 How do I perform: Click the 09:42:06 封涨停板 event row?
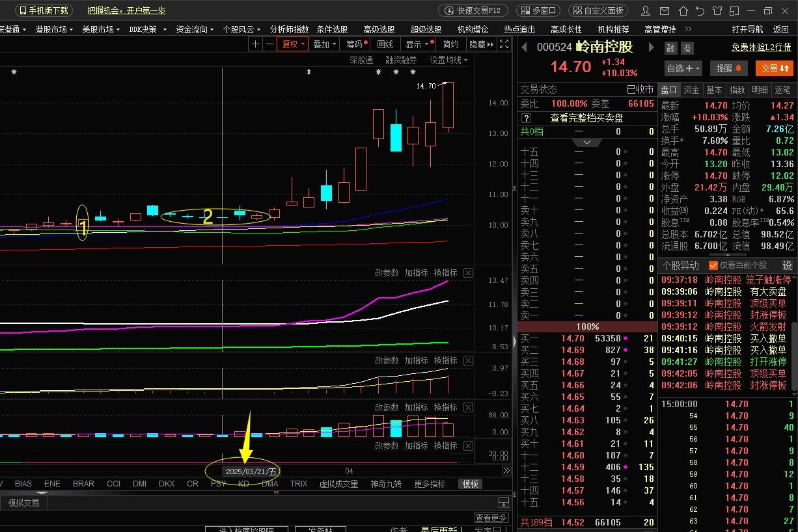724,385
